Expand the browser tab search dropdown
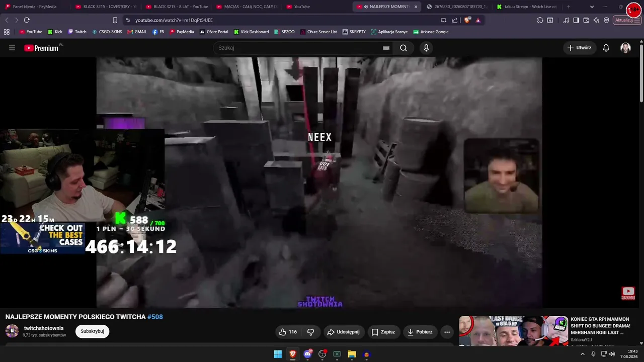The width and height of the screenshot is (644, 362). [592, 7]
